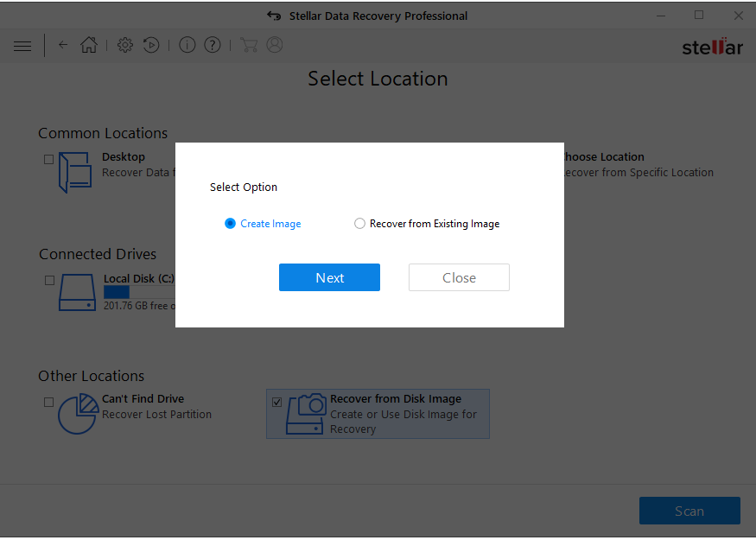Click the 'Recover from Disk Image' title text
Screen dimensions: 756x540
click(396, 398)
